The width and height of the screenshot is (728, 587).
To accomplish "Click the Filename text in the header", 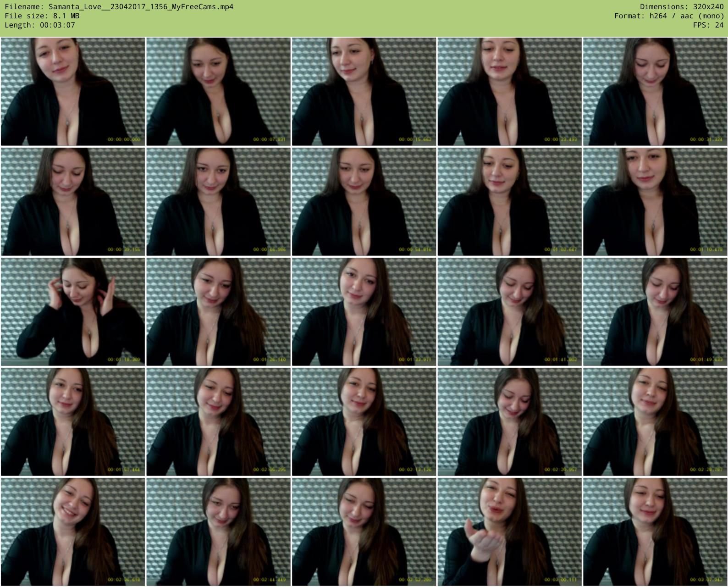I will 119,7.
